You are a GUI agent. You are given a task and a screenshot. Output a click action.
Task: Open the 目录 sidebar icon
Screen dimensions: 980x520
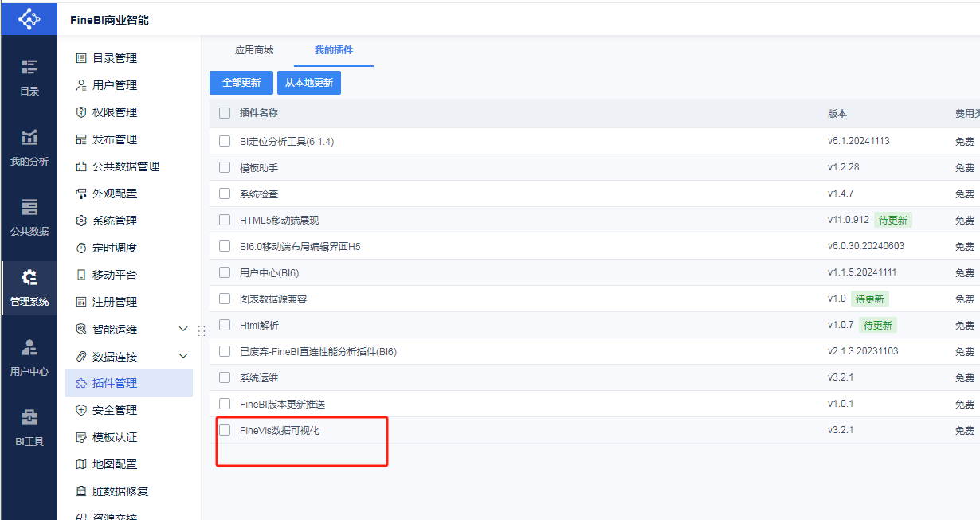pos(29,67)
